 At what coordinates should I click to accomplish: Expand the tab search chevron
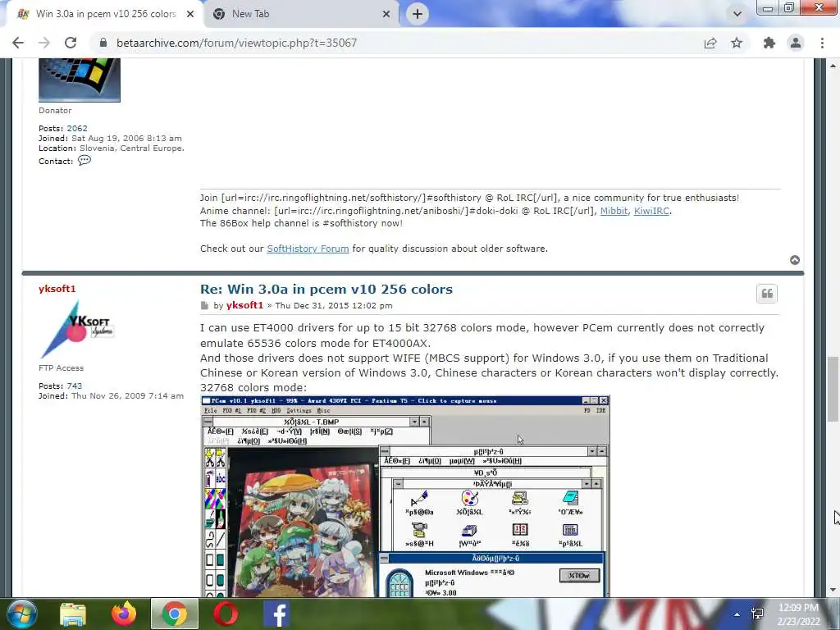point(737,14)
